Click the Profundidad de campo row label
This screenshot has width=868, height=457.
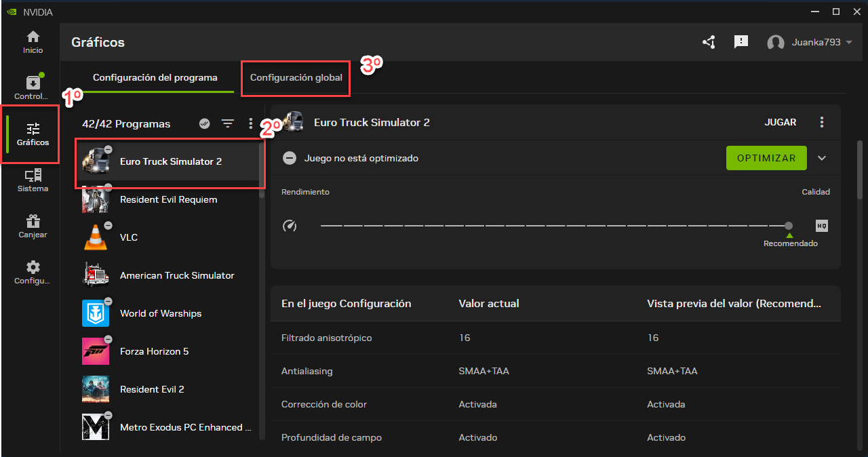coord(332,437)
